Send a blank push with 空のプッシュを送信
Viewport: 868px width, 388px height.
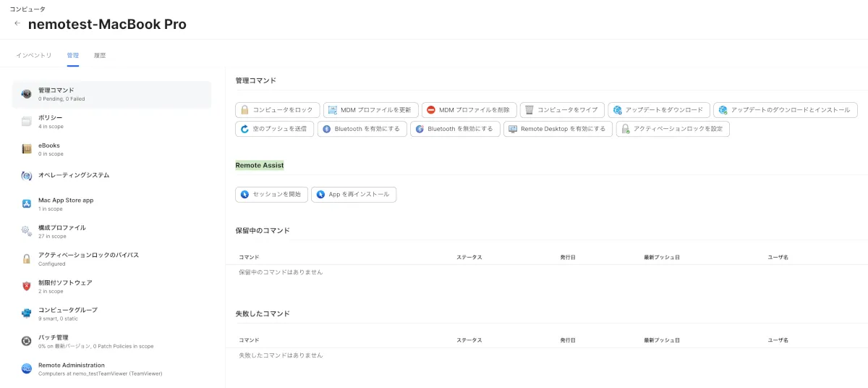pos(275,129)
